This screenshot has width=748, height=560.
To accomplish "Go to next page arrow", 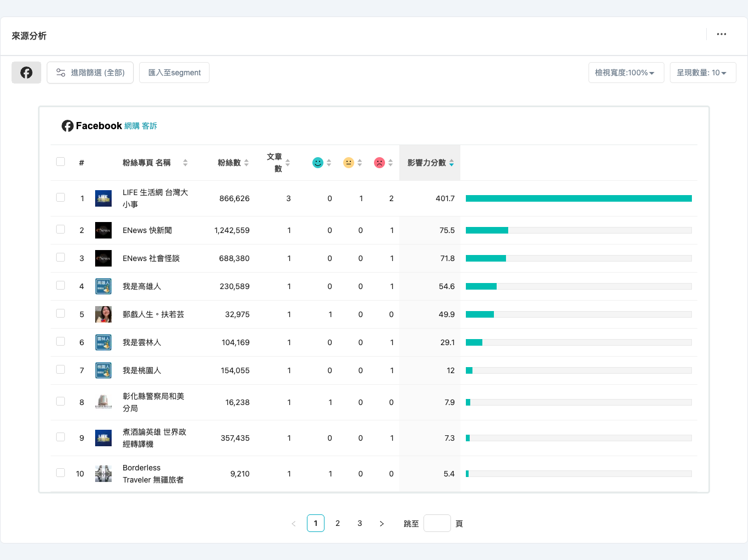I will (382, 524).
